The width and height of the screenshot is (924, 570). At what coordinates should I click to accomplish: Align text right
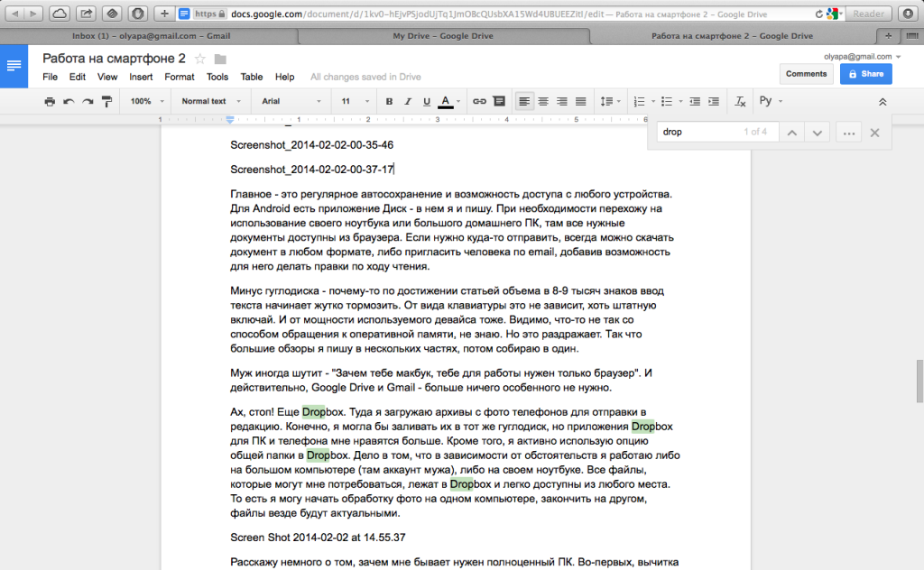coord(561,101)
